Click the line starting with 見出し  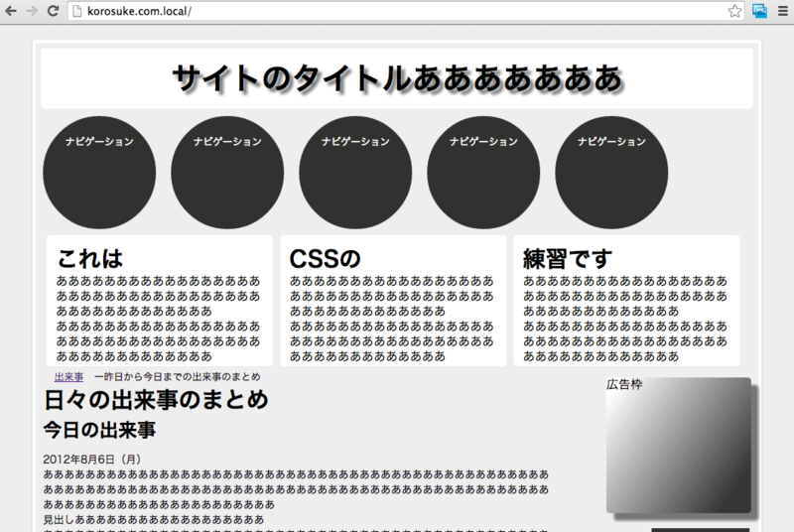tap(154, 519)
